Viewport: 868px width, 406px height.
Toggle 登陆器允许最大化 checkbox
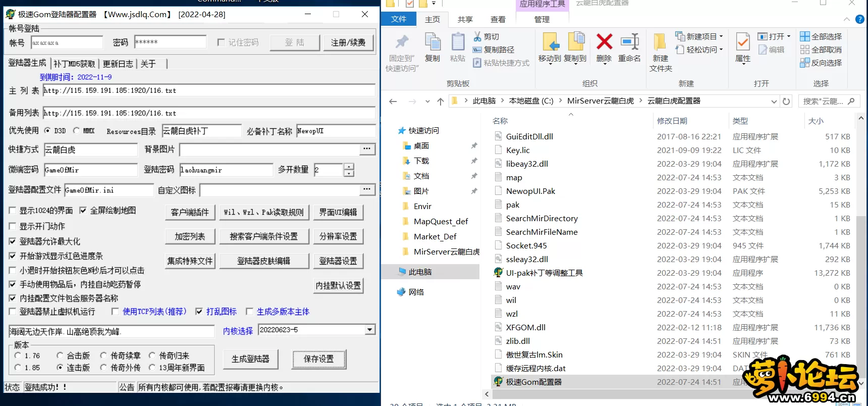click(13, 241)
